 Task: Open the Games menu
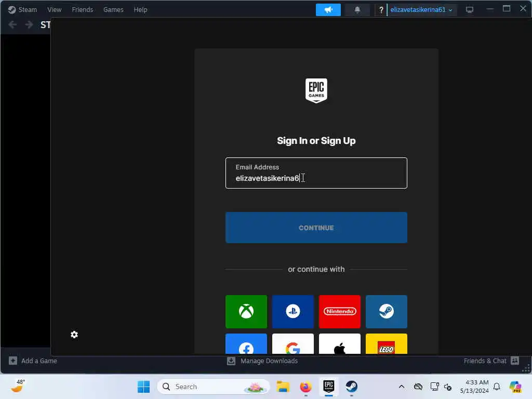[113, 10]
